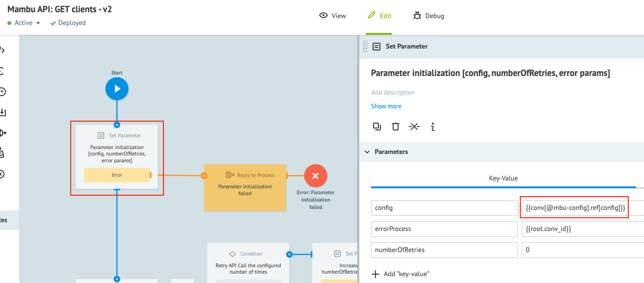Screen dimensions: 644x283
Task: Click Add "key-value" button
Action: pyautogui.click(x=401, y=274)
